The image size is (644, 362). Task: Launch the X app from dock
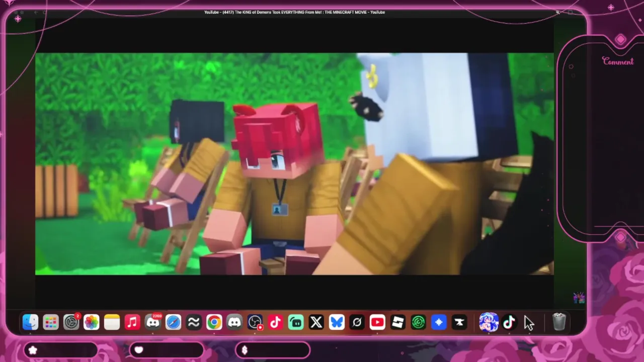316,322
